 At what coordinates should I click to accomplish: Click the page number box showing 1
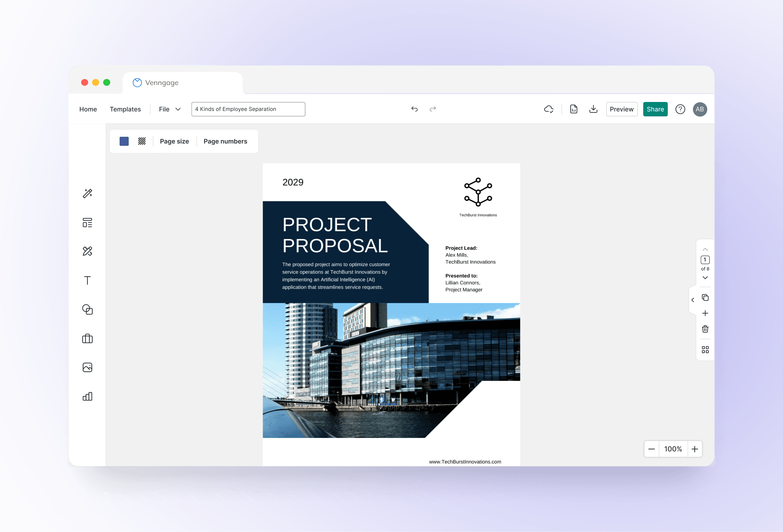click(705, 260)
